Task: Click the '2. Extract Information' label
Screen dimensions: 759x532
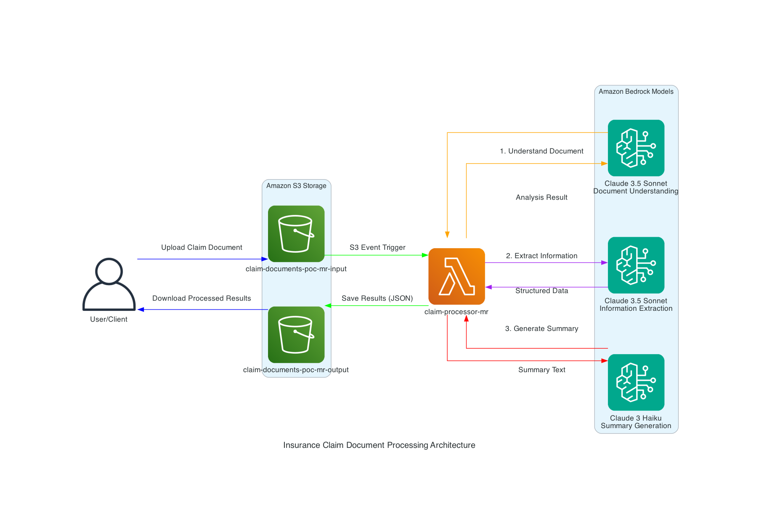Action: (x=541, y=256)
